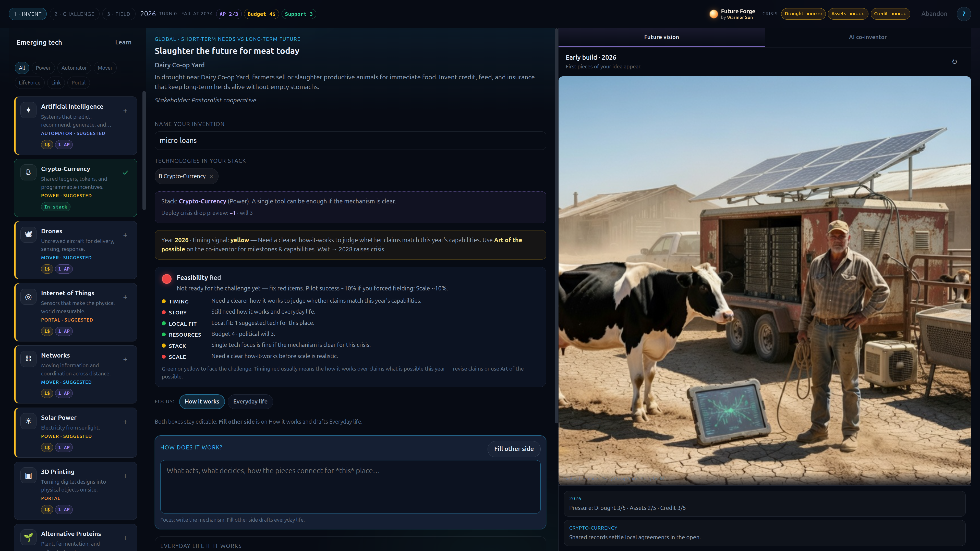Click the Future vision cow image

click(764, 281)
